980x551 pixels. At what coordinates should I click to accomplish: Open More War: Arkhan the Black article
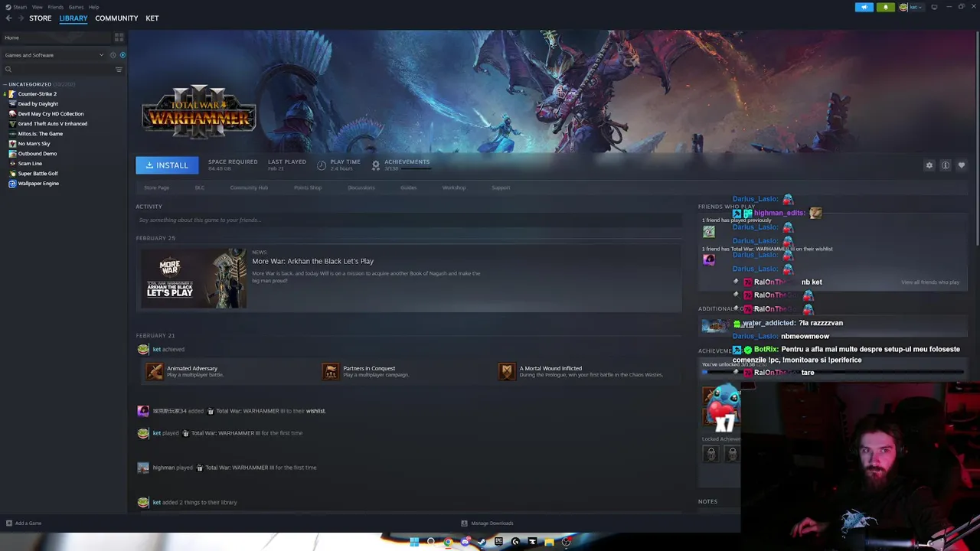[x=312, y=261]
